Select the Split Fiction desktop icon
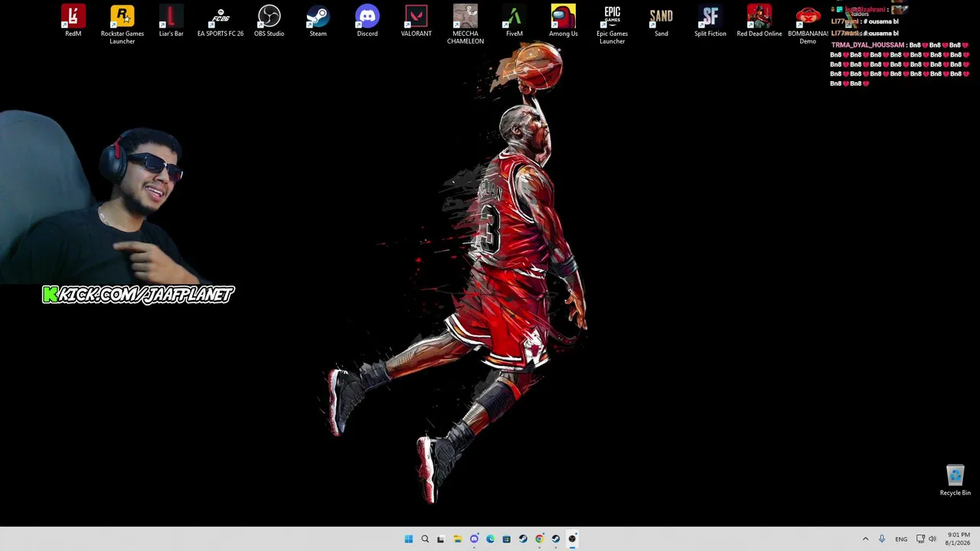Screen dimensions: 980x551 pos(710,21)
